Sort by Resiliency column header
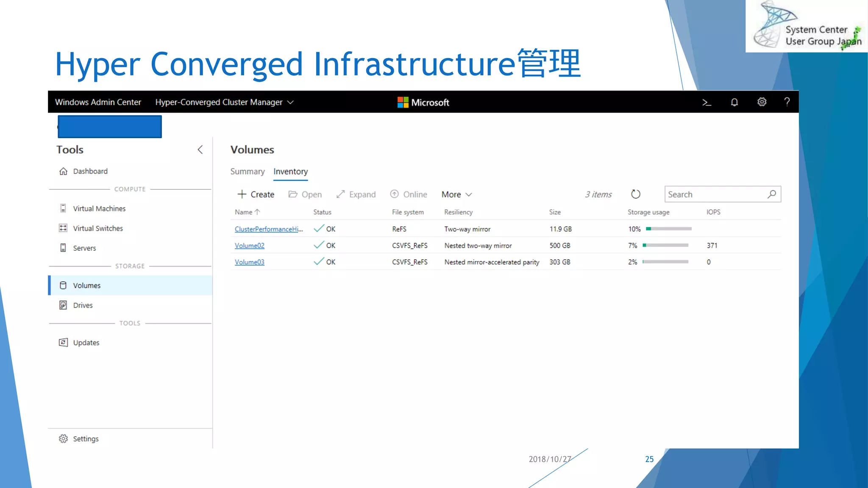 458,212
